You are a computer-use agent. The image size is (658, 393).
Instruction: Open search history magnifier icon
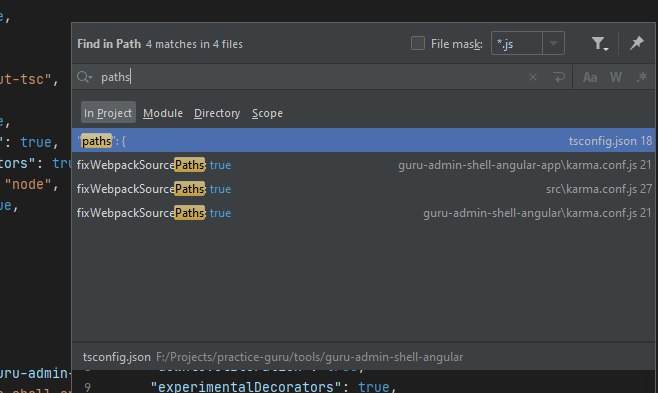[x=84, y=77]
